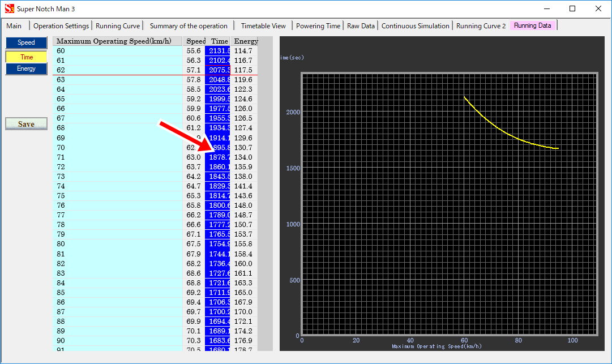Click time cell 1878.7
The height and width of the screenshot is (364, 612).
[218, 157]
